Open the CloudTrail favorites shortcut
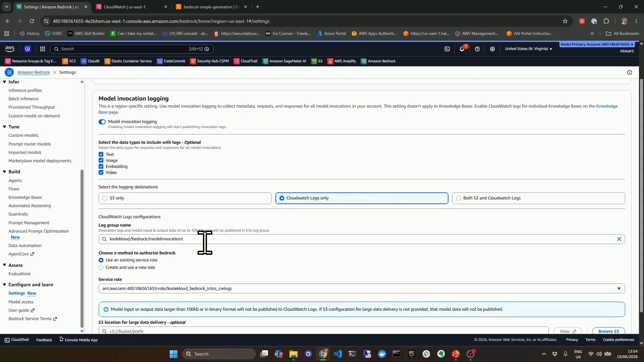 (x=246, y=61)
